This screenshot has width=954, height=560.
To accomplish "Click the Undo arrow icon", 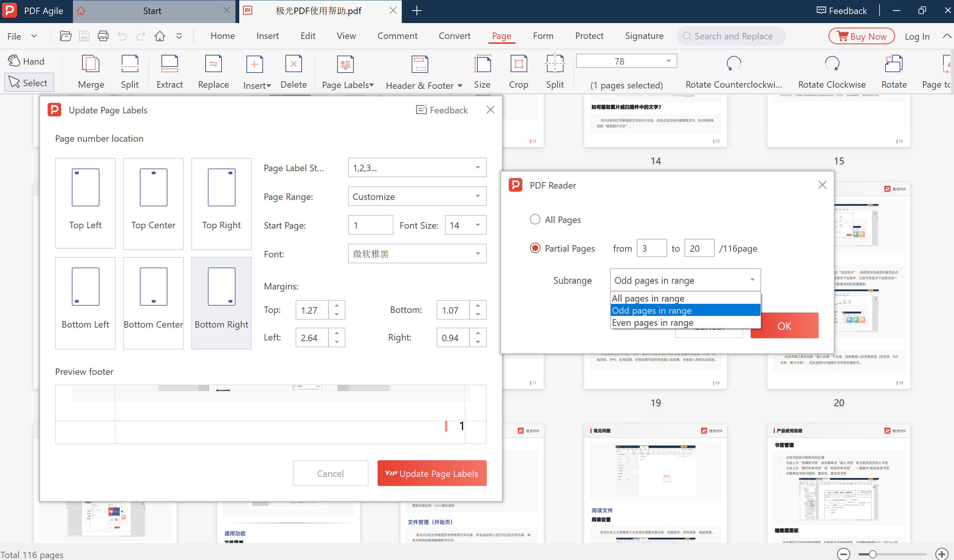I will (x=122, y=36).
